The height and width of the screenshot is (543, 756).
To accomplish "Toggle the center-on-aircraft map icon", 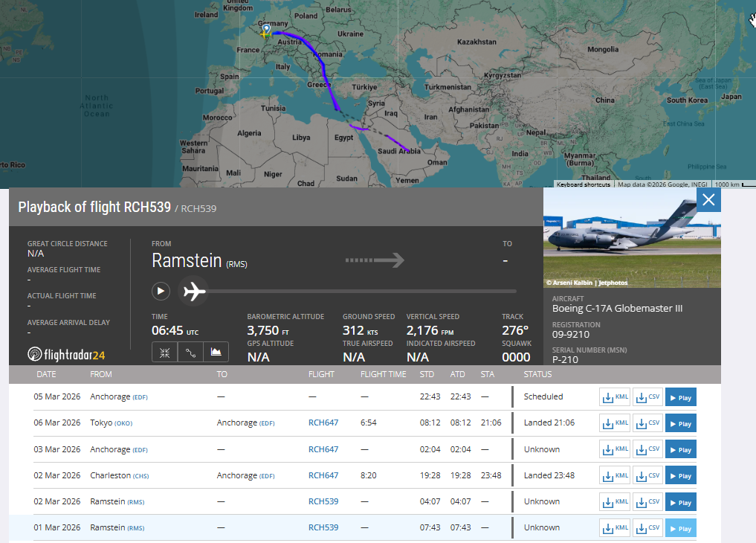I will click(165, 352).
